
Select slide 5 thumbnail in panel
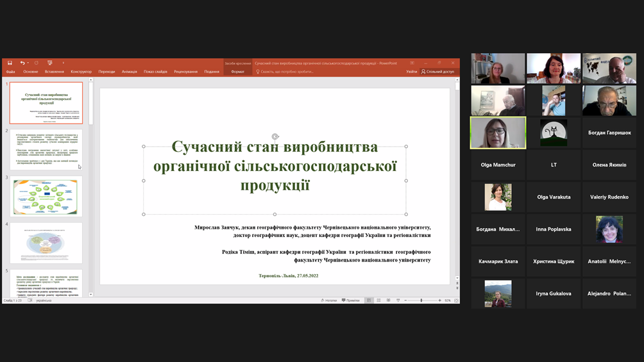pos(46,283)
